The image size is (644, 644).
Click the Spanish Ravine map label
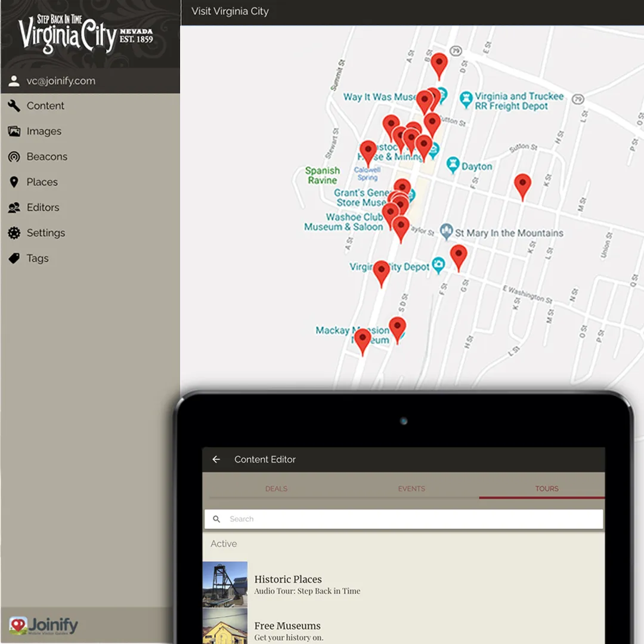click(x=323, y=175)
